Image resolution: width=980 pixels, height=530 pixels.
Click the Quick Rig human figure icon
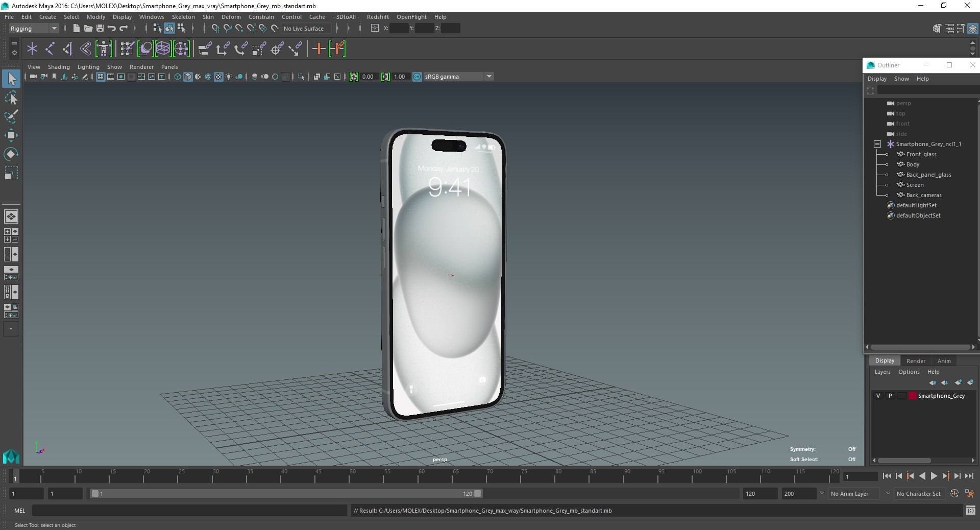tap(104, 49)
